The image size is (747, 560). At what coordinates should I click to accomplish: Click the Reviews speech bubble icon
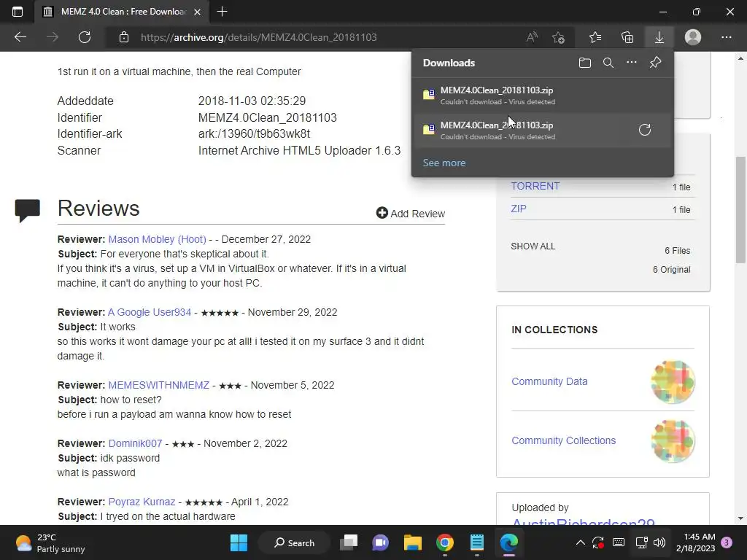[x=27, y=210]
